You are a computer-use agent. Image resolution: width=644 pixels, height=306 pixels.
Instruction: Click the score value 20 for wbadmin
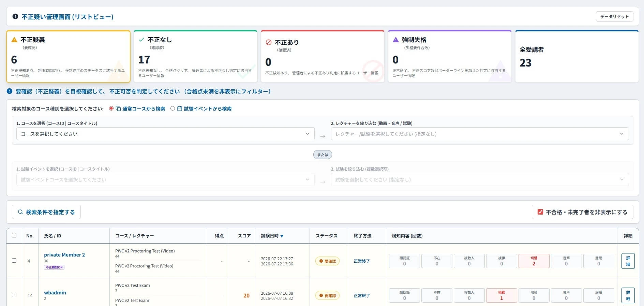click(246, 295)
